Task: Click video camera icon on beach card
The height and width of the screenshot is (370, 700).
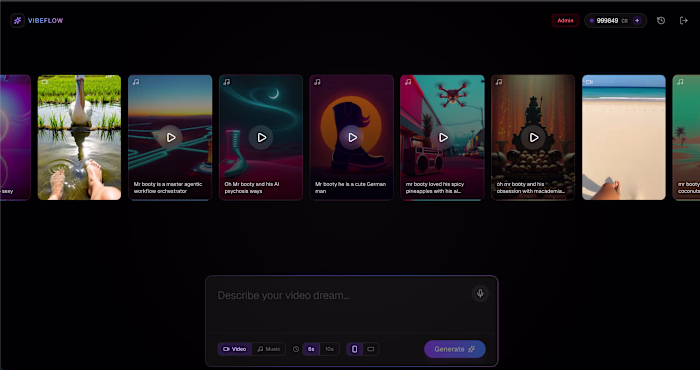Action: tap(589, 82)
